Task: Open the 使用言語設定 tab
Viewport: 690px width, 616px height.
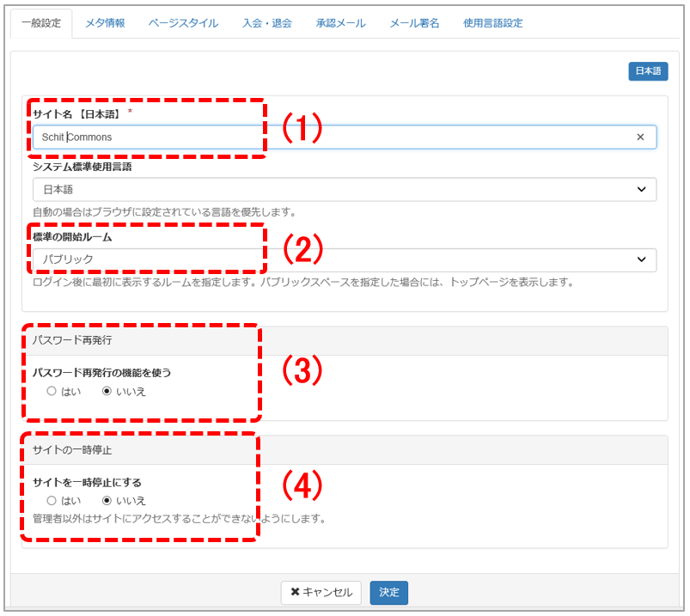Action: 492,23
